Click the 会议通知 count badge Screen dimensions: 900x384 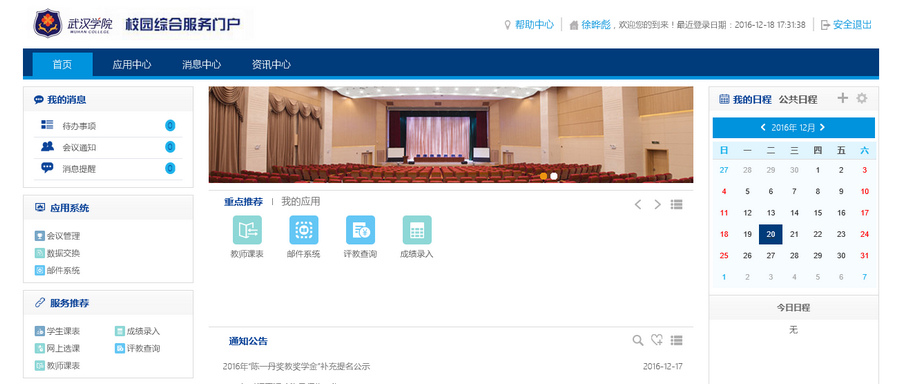click(x=170, y=147)
